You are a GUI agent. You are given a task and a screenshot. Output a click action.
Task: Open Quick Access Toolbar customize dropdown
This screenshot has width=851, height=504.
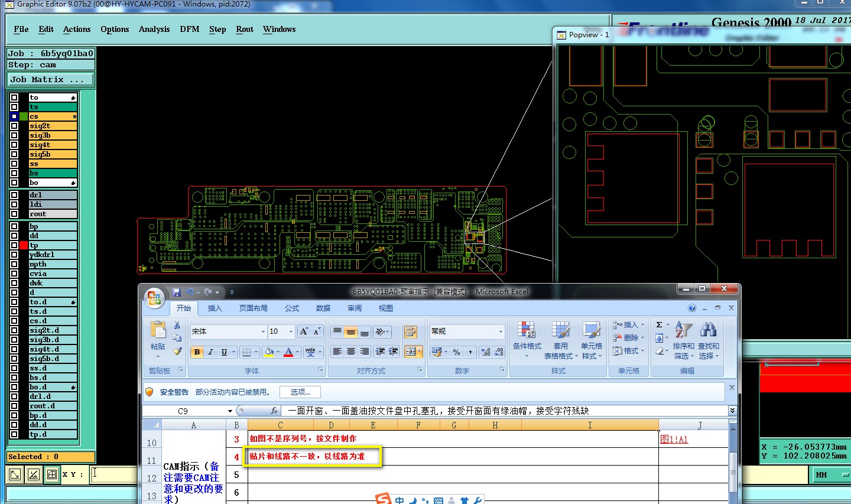coord(232,292)
